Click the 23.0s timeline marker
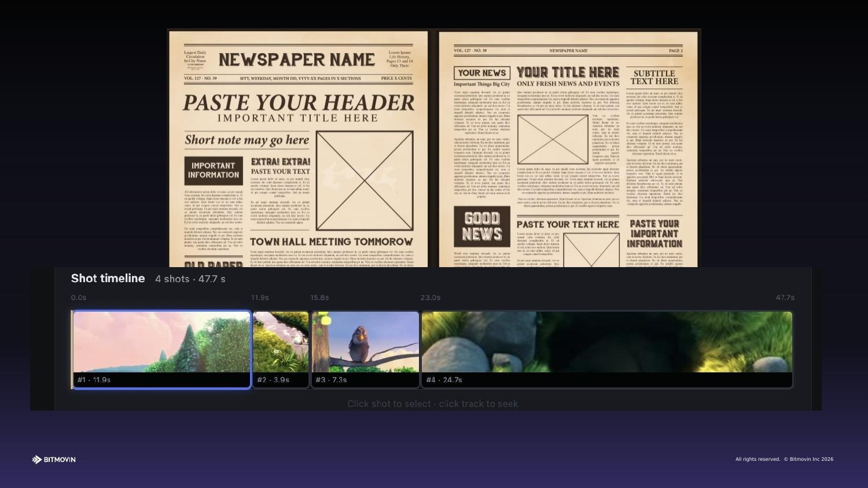This screenshot has height=488, width=868. pos(431,298)
